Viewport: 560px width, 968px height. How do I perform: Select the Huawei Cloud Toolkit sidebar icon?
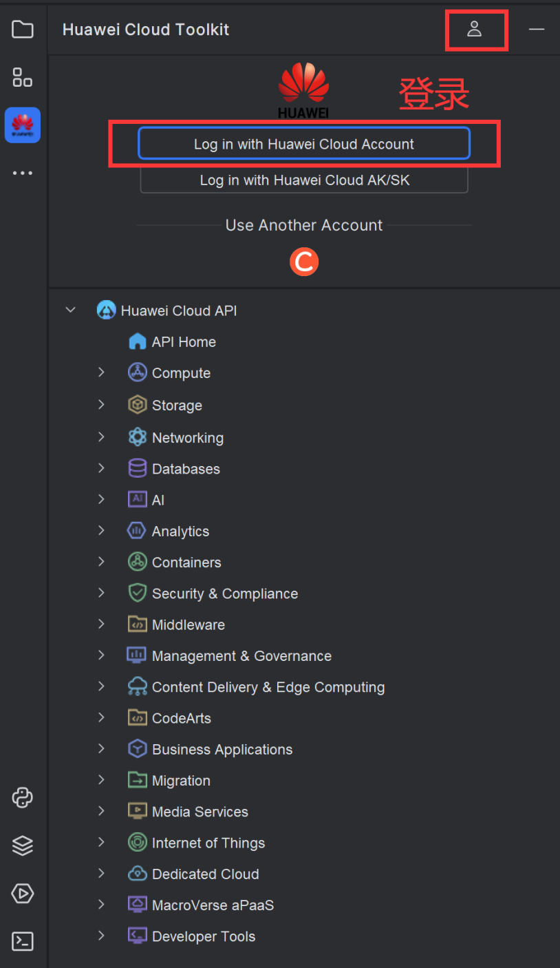point(23,125)
